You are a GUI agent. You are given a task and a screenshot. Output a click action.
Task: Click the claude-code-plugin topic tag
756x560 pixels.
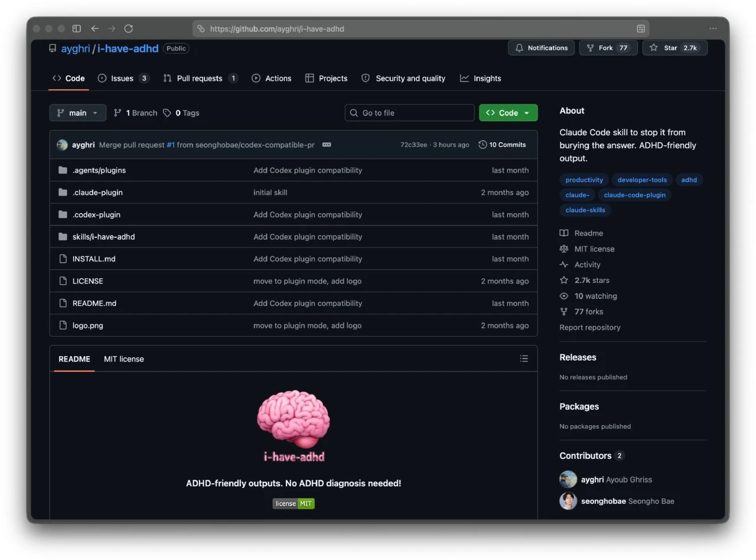634,195
